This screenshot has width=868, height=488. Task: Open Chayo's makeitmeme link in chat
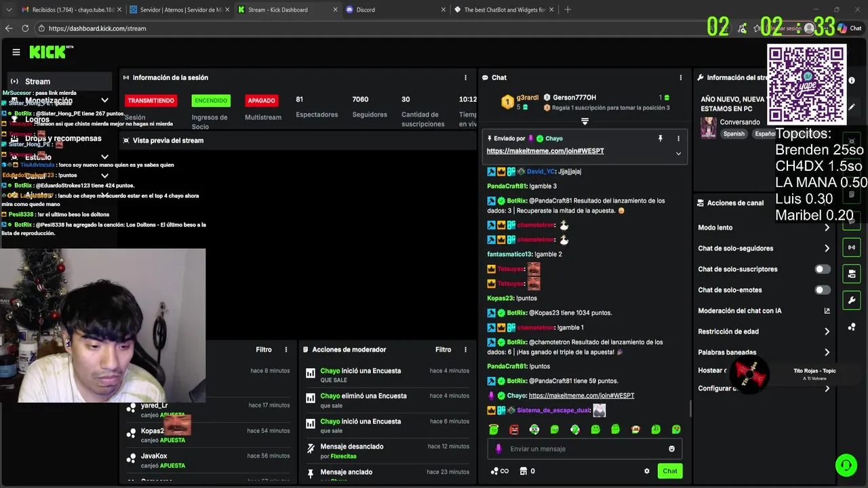click(581, 396)
